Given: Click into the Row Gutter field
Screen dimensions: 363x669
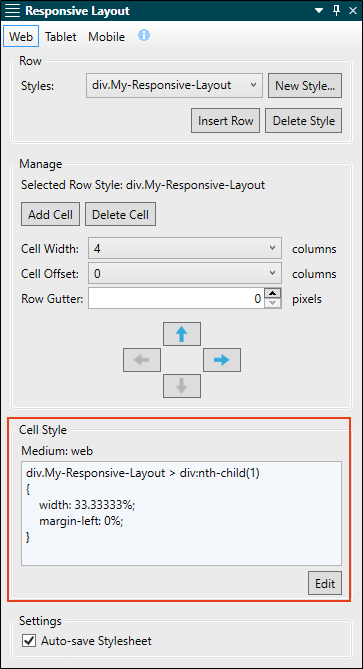Looking at the screenshot, I should click(x=177, y=299).
